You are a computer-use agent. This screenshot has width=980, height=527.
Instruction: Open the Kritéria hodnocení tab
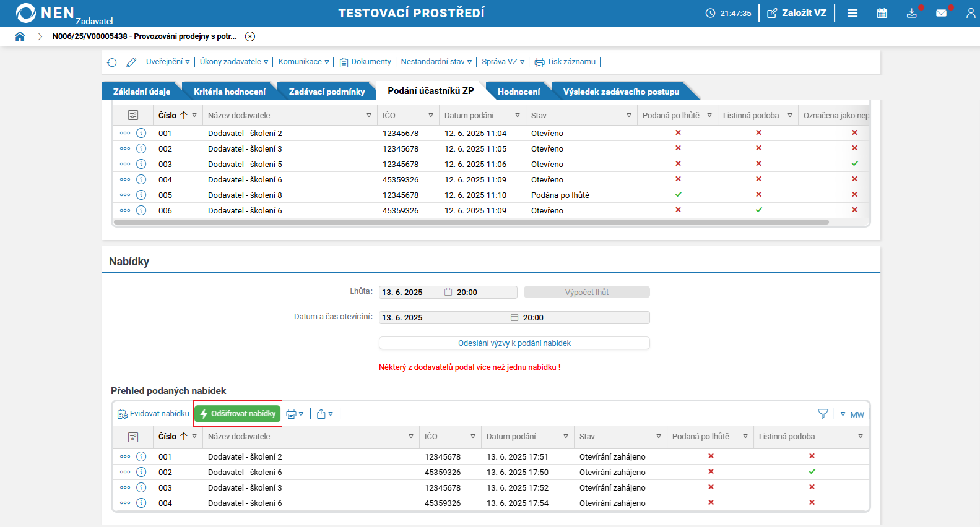tap(229, 92)
